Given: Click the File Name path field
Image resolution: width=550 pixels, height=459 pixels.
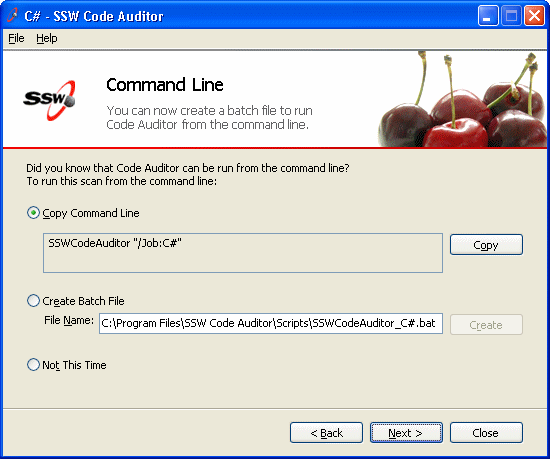Looking at the screenshot, I should (271, 323).
